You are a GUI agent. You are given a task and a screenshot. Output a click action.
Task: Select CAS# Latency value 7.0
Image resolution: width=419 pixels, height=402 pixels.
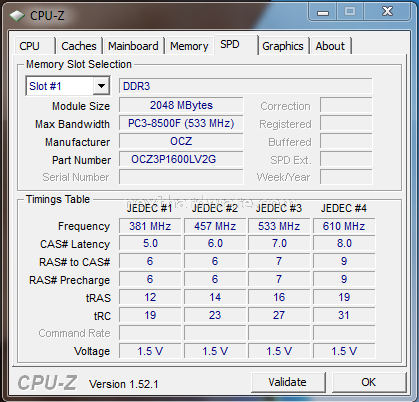[279, 243]
